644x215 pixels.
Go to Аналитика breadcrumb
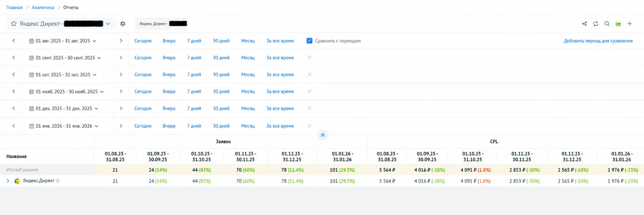pyautogui.click(x=43, y=7)
